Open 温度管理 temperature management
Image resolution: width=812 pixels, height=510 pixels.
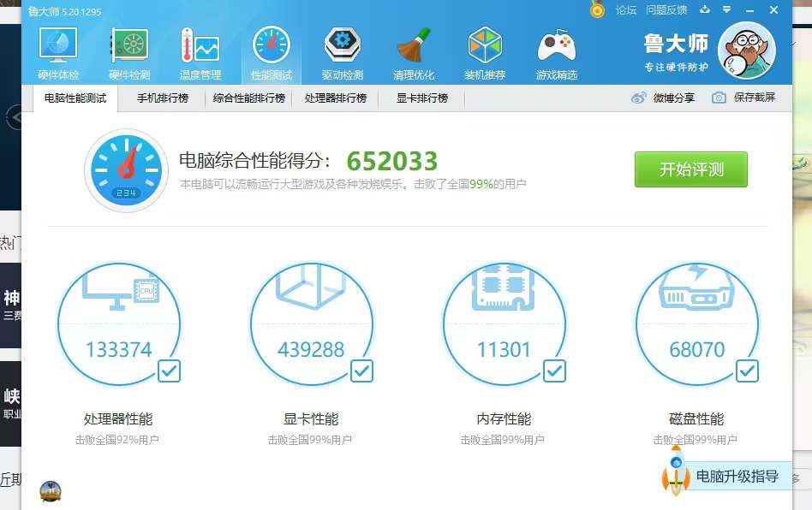[x=200, y=54]
